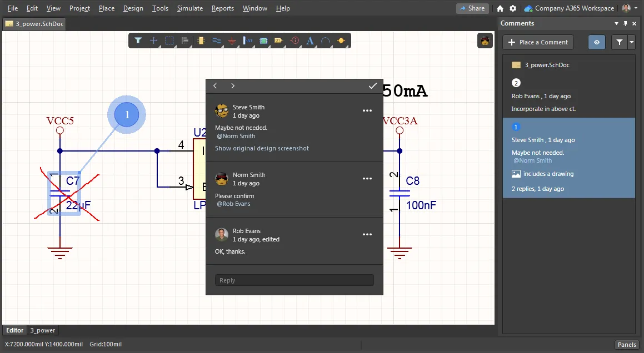Open the Tools menu
Screen dimensions: 644x353
160,8
